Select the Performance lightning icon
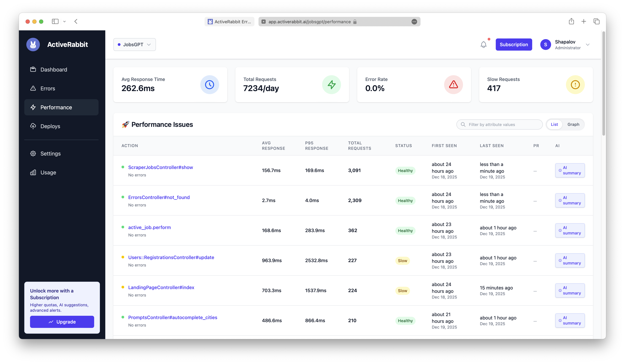The image size is (625, 364). point(33,107)
